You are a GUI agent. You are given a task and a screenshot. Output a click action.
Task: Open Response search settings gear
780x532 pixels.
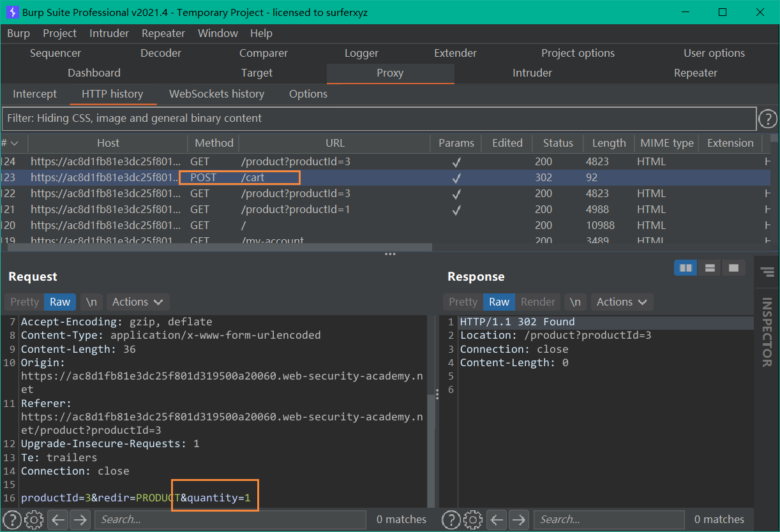point(473,519)
